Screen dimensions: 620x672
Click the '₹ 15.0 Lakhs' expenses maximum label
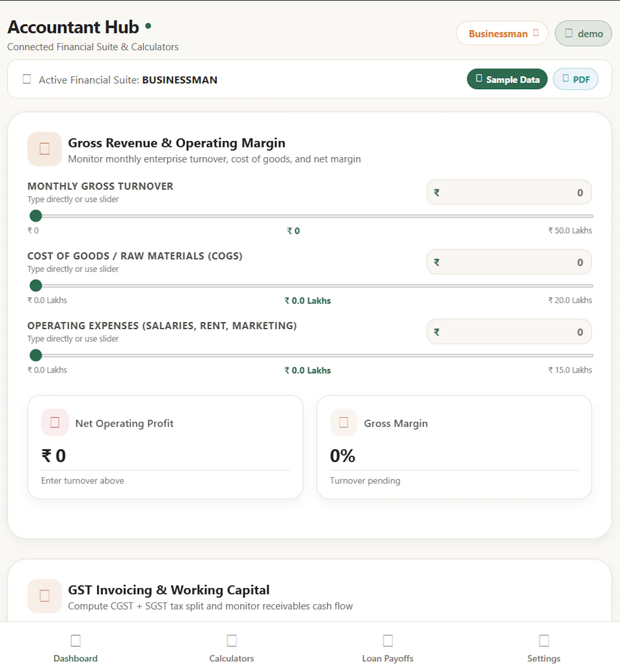pos(570,370)
